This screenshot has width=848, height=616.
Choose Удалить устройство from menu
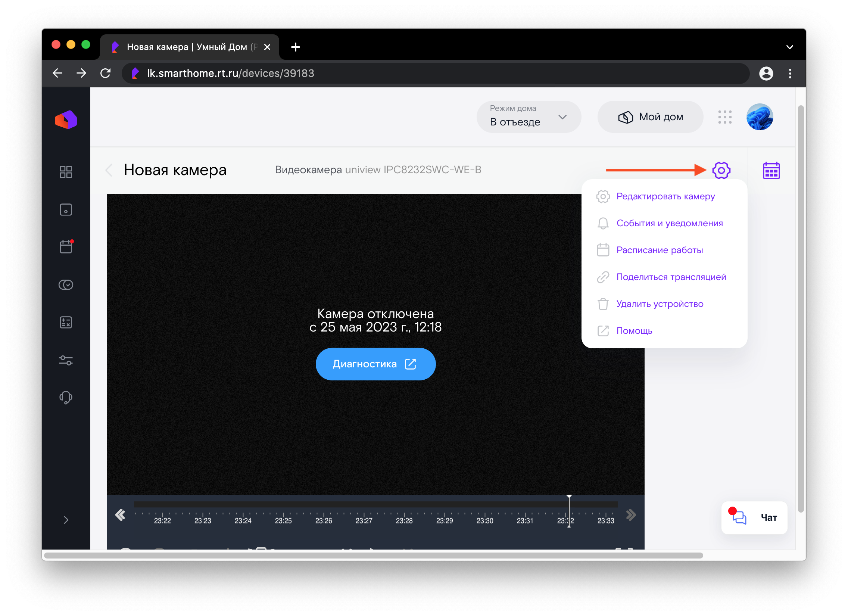[x=660, y=304]
